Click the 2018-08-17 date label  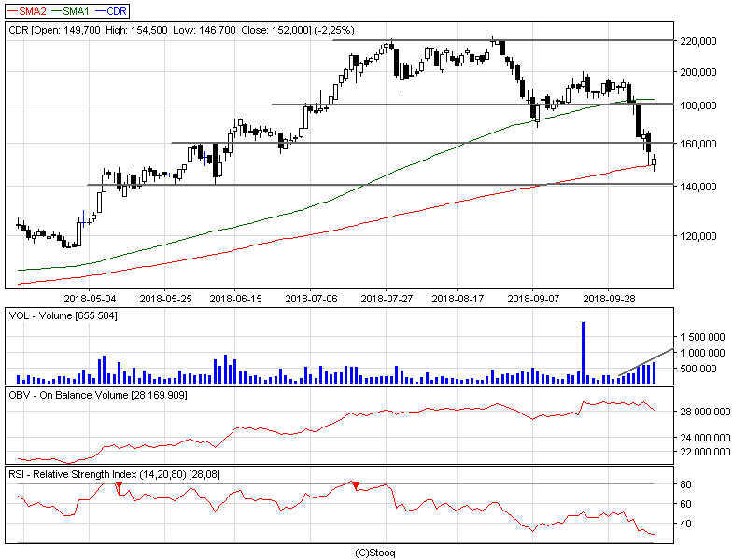[458, 299]
